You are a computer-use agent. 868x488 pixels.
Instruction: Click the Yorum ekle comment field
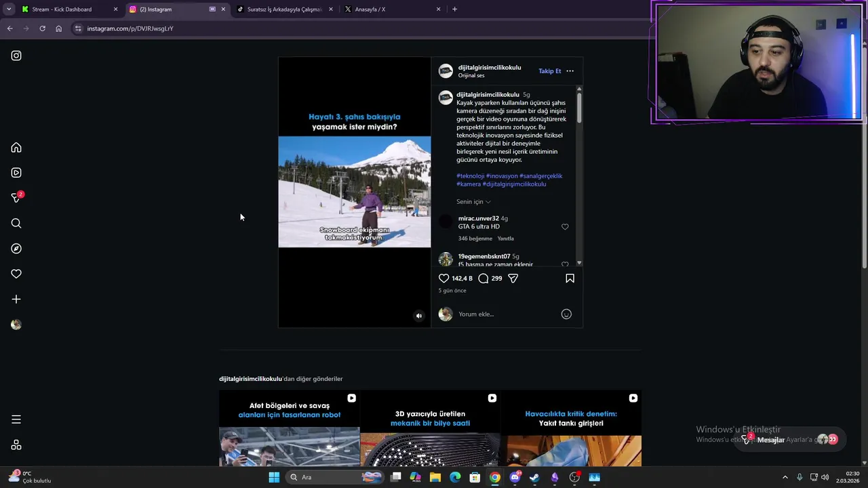(x=505, y=314)
